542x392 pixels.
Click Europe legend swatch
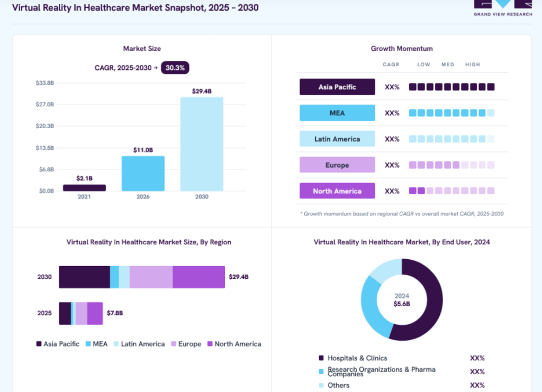[174, 344]
